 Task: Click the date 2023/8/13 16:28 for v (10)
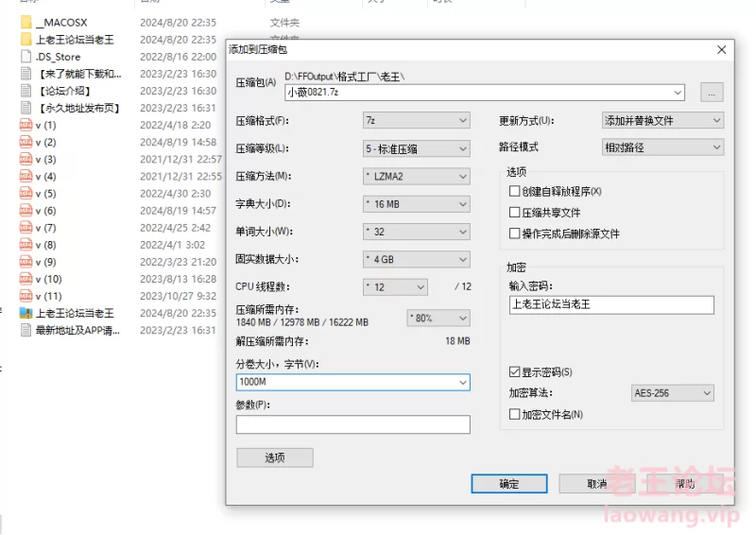178,279
